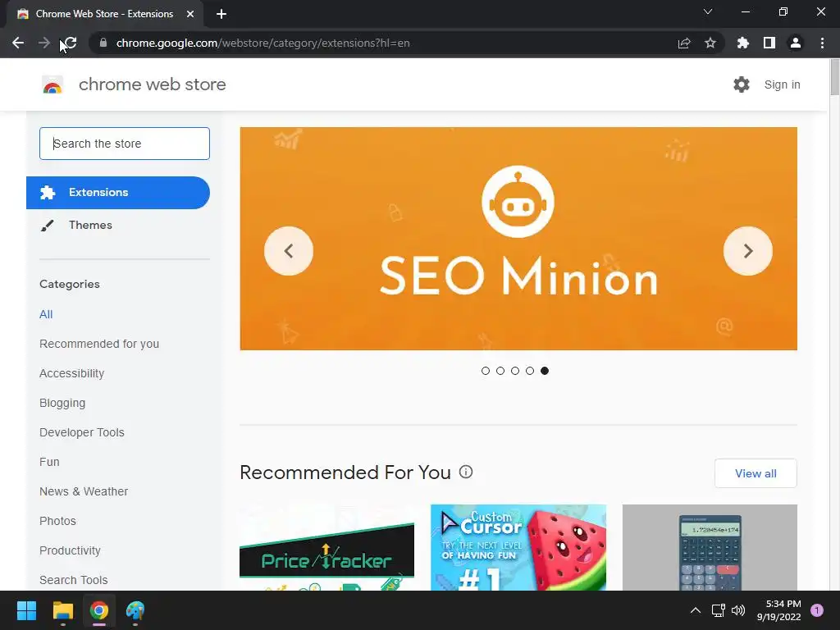This screenshot has height=630, width=840.
Task: Open the volume tray icon
Action: click(x=738, y=610)
